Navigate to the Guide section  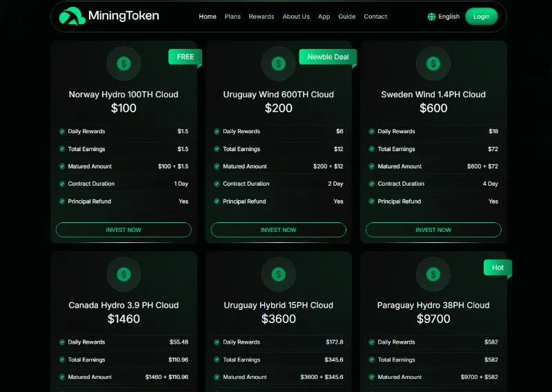[347, 17]
